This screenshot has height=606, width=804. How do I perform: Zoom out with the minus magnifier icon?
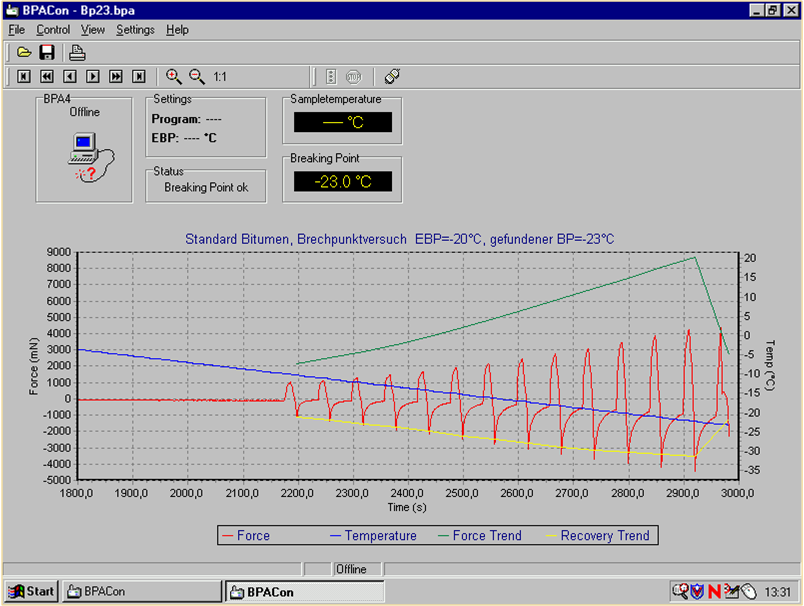click(x=197, y=76)
